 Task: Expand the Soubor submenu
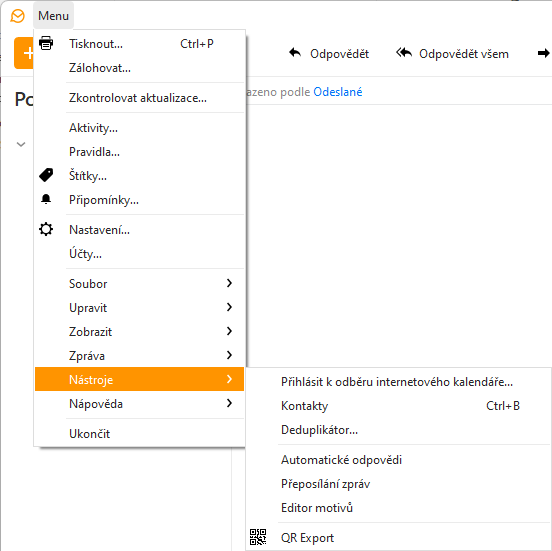(139, 283)
